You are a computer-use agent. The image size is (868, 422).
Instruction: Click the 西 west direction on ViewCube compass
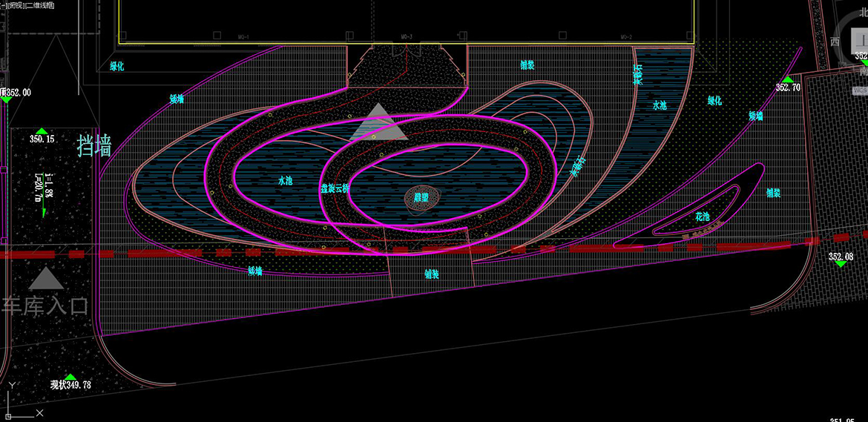[835, 42]
